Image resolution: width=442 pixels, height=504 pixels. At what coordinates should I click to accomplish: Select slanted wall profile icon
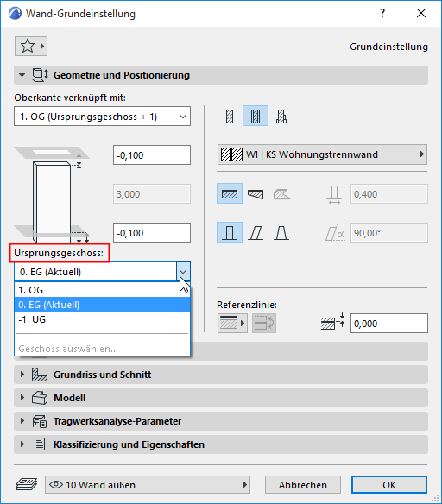pos(256,232)
